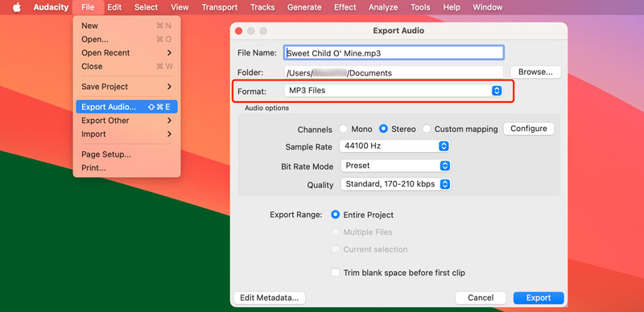Click the Edit Metadata... button
Viewport: 644px width, 312px height.
pos(270,298)
